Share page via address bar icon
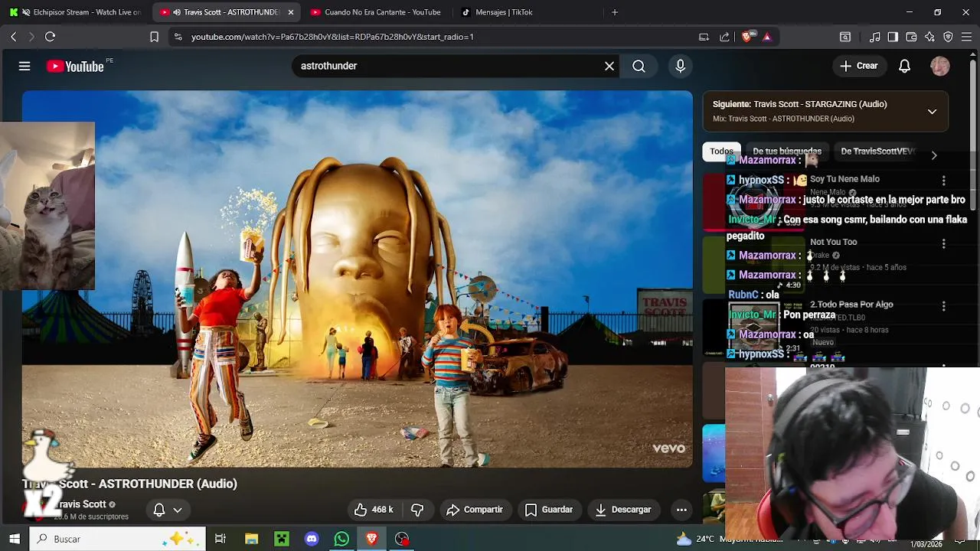 click(x=724, y=37)
